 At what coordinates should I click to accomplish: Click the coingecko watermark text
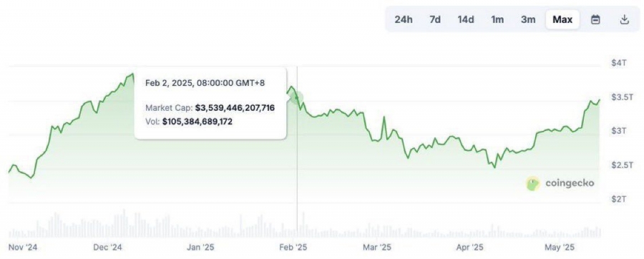coord(570,183)
